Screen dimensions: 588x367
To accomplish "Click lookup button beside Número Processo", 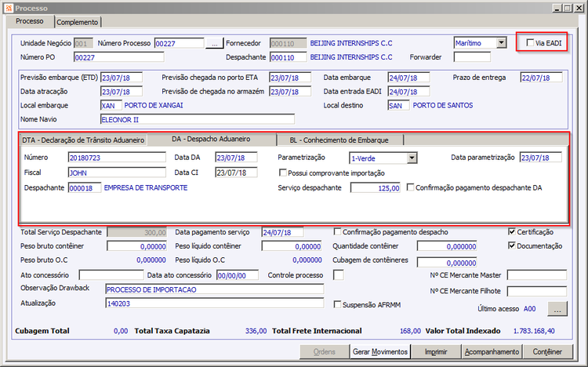I will click(215, 44).
